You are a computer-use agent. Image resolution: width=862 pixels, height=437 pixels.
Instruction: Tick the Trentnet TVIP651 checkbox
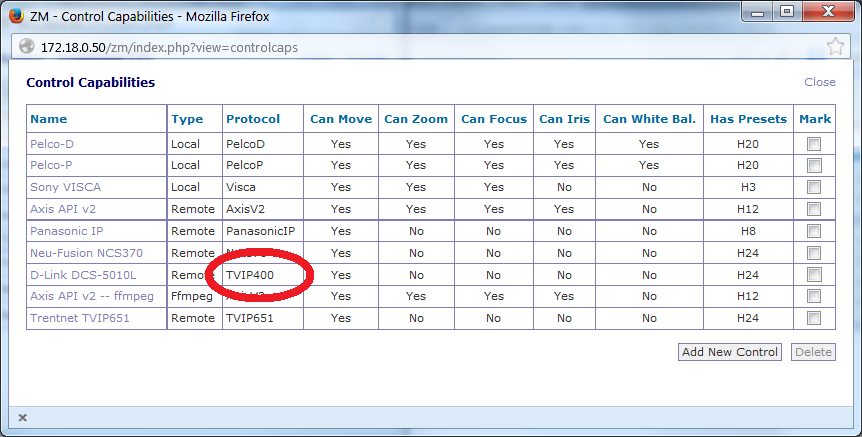(814, 318)
